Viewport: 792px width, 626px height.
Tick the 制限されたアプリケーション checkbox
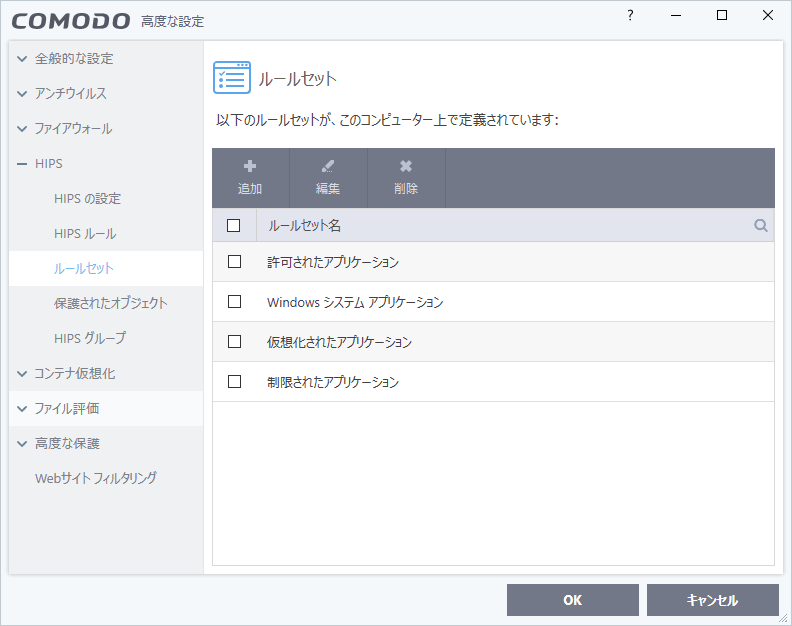click(235, 382)
